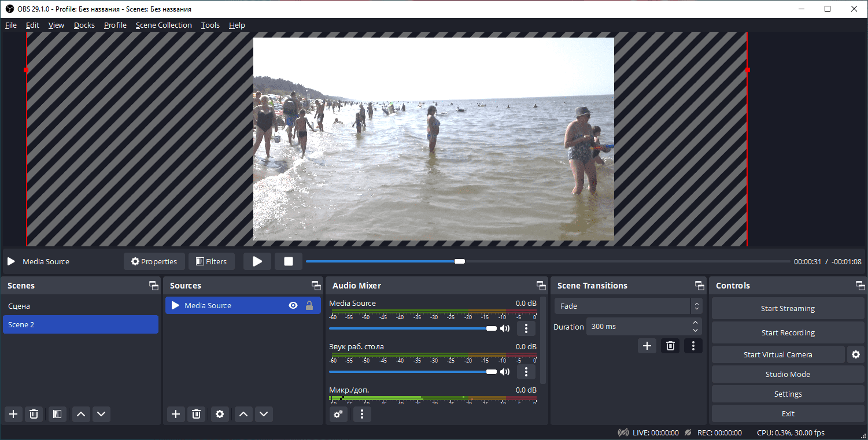The width and height of the screenshot is (868, 440).
Task: Stop the media source playback
Action: (x=289, y=261)
